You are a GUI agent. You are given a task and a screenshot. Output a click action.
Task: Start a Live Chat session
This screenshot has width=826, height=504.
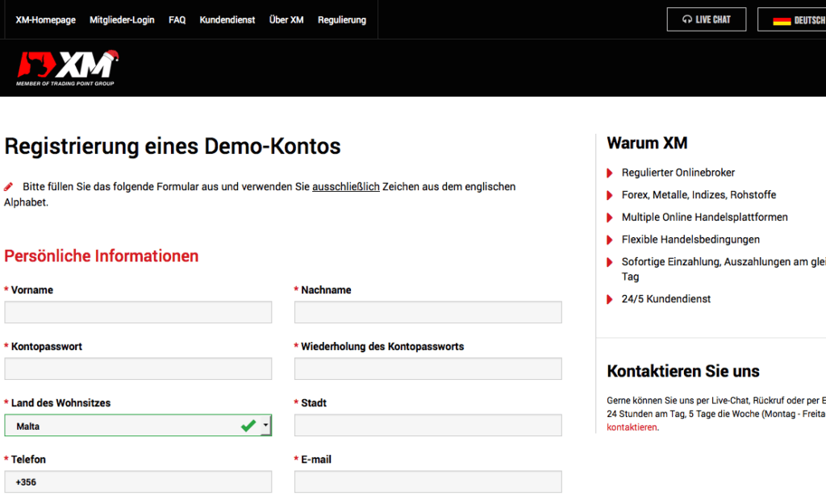point(707,19)
